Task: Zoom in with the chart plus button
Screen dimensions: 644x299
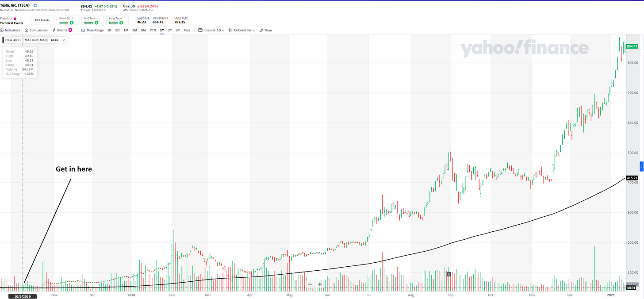Action: click(320, 284)
